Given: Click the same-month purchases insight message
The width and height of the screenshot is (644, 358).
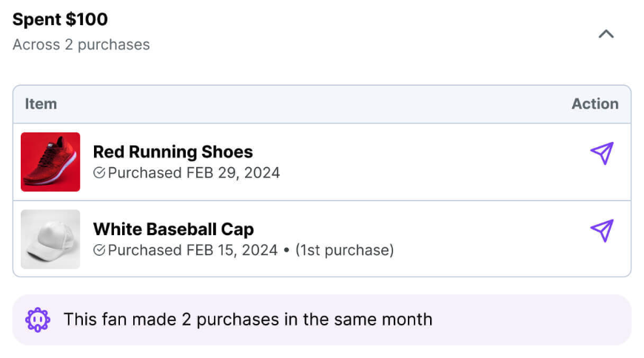Looking at the screenshot, I should pyautogui.click(x=248, y=320).
